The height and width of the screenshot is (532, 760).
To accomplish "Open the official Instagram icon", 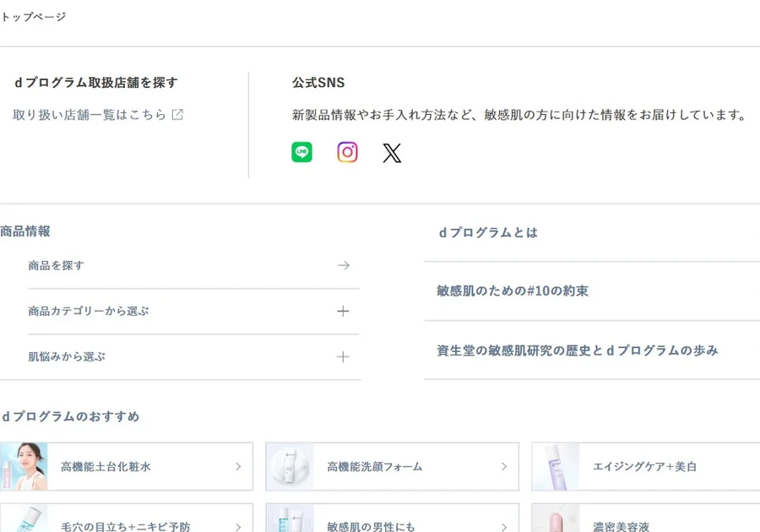I will pyautogui.click(x=347, y=152).
